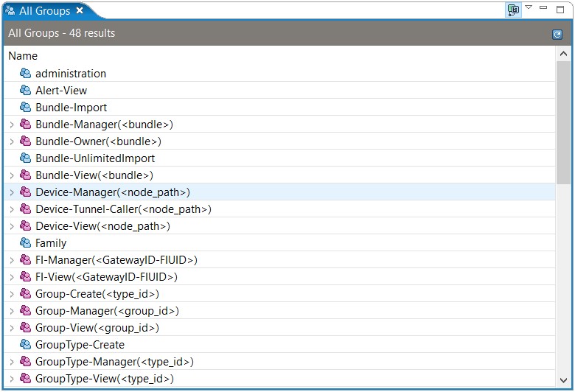Click the scrollbar down arrow
575x392 pixels.
[564, 380]
